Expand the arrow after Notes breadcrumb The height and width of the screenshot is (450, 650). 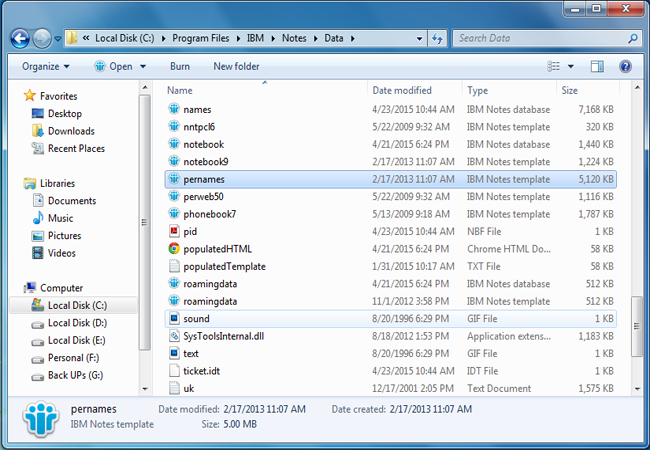(x=315, y=39)
